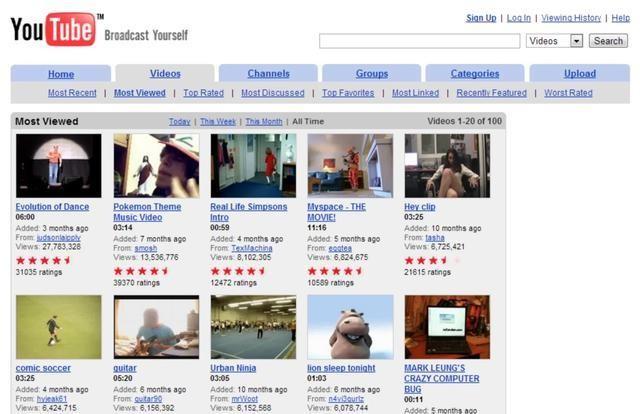The height and width of the screenshot is (414, 640).
Task: Click the star rating with 12472 ratings
Action: [238, 271]
